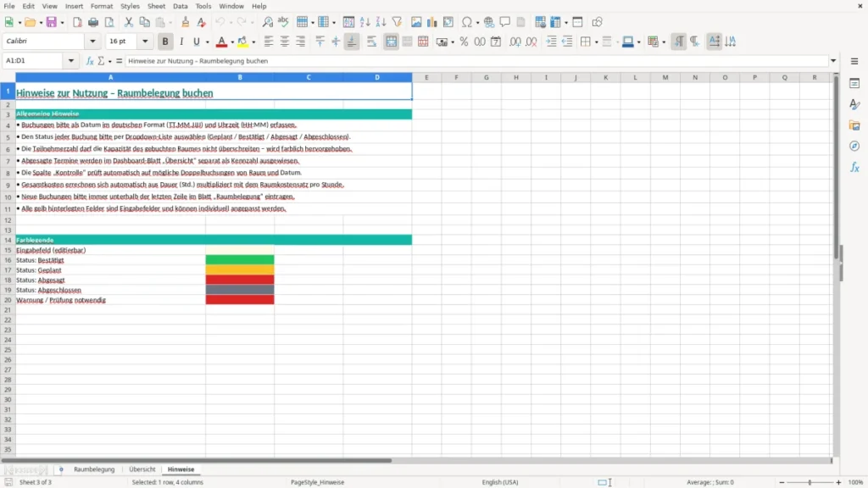Cut selection with the scissors icon
The width and height of the screenshot is (868, 488).
pos(129,22)
